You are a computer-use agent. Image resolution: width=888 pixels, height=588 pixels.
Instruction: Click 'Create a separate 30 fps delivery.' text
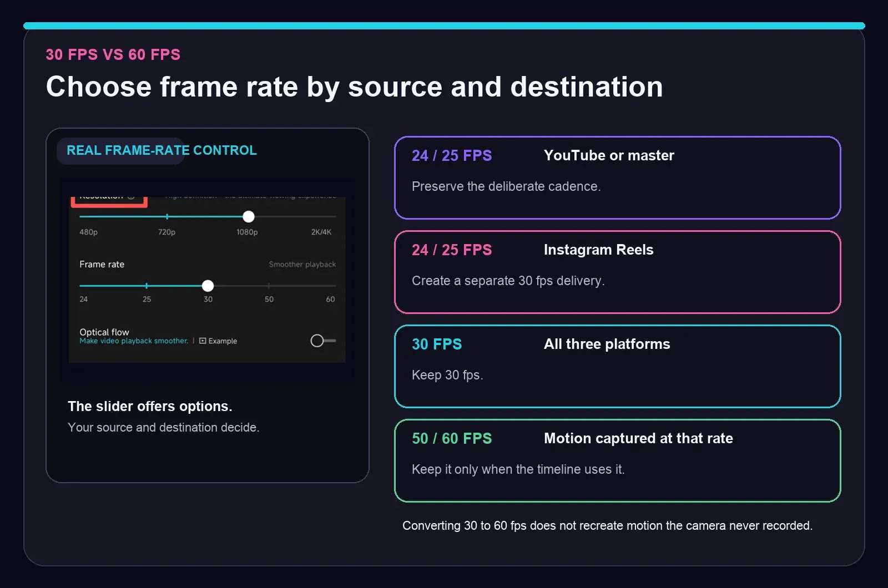click(x=508, y=281)
